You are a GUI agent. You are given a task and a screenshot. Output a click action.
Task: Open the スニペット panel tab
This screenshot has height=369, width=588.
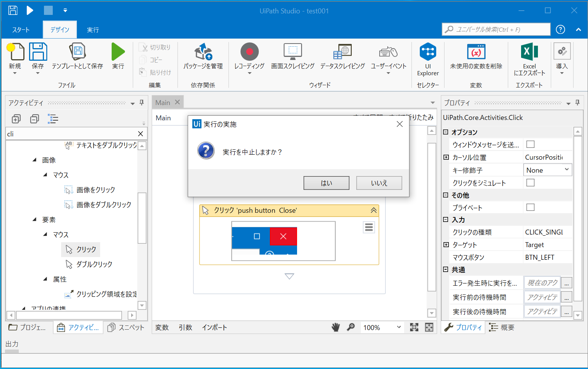126,327
